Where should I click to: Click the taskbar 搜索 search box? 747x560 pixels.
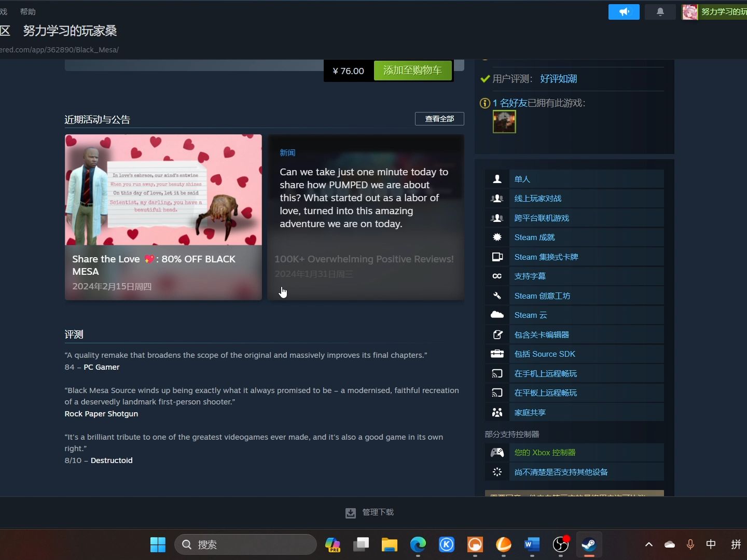click(245, 544)
